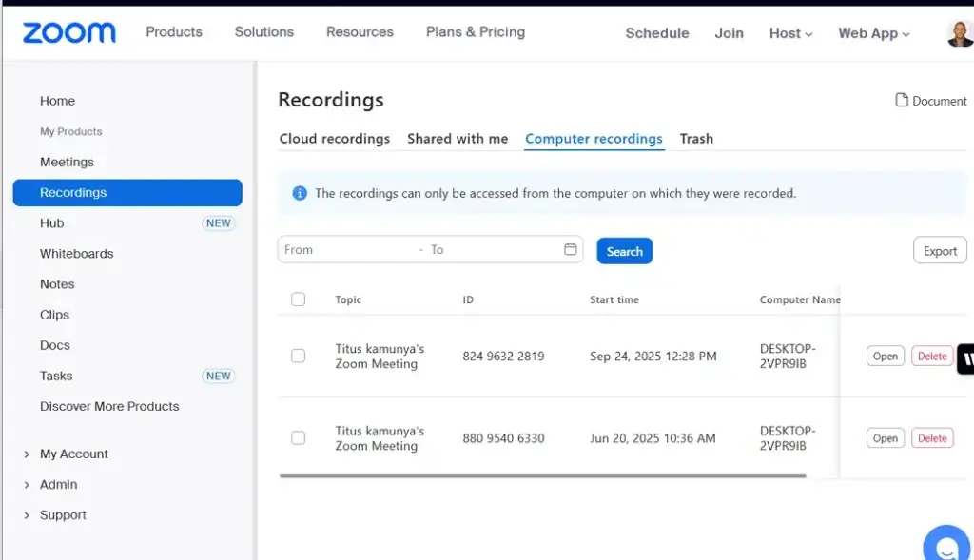Click the calendar icon in date field
This screenshot has width=974, height=560.
(x=571, y=250)
